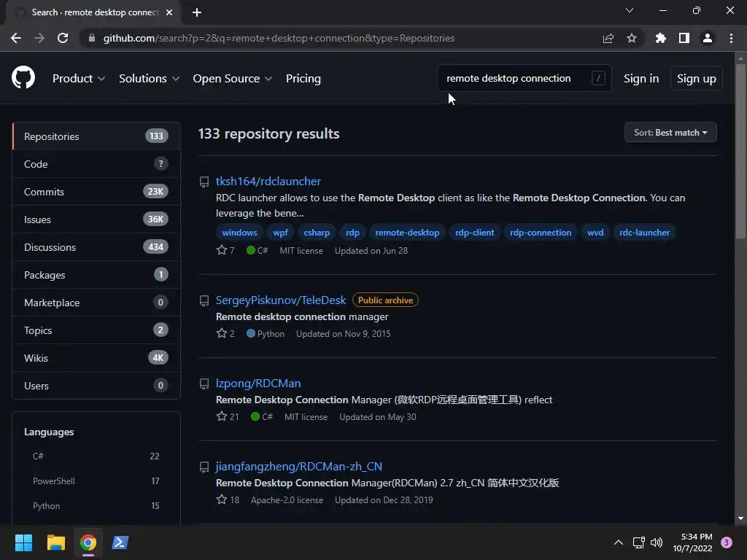
Task: Click the browser back arrow
Action: coord(16,38)
